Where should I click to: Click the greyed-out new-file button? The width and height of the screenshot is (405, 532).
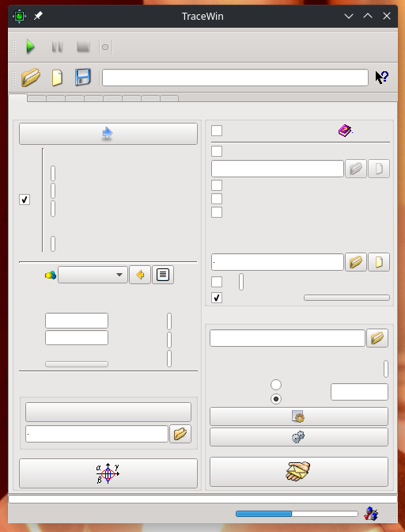[379, 169]
